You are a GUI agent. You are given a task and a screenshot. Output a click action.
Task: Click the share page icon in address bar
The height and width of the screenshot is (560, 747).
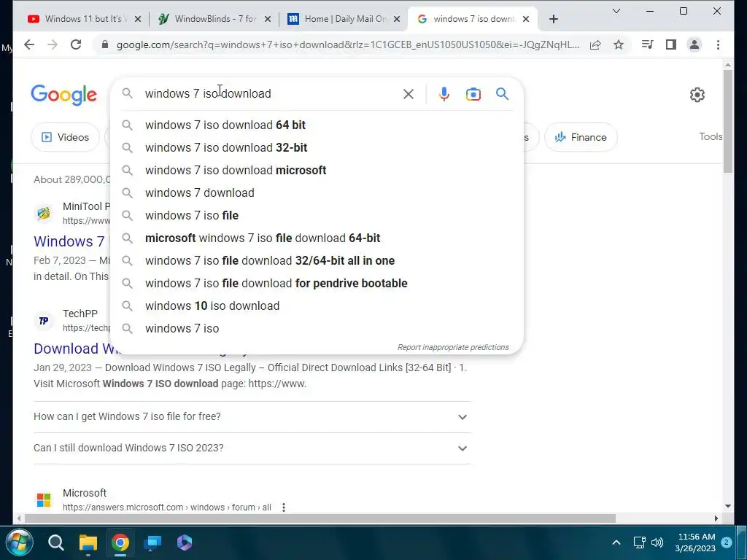[595, 44]
